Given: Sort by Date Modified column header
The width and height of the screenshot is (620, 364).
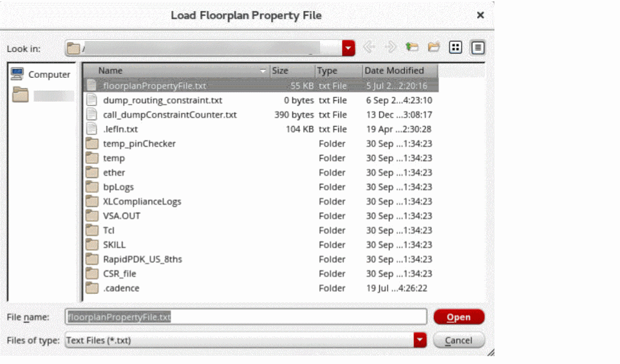Looking at the screenshot, I should click(x=400, y=71).
